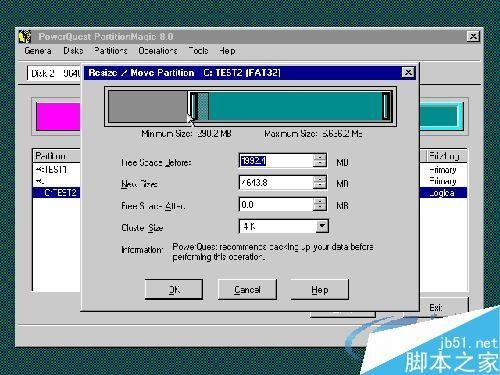Click the magenta partition block in disk map
Screen dimensions: 500x375
tap(58, 116)
